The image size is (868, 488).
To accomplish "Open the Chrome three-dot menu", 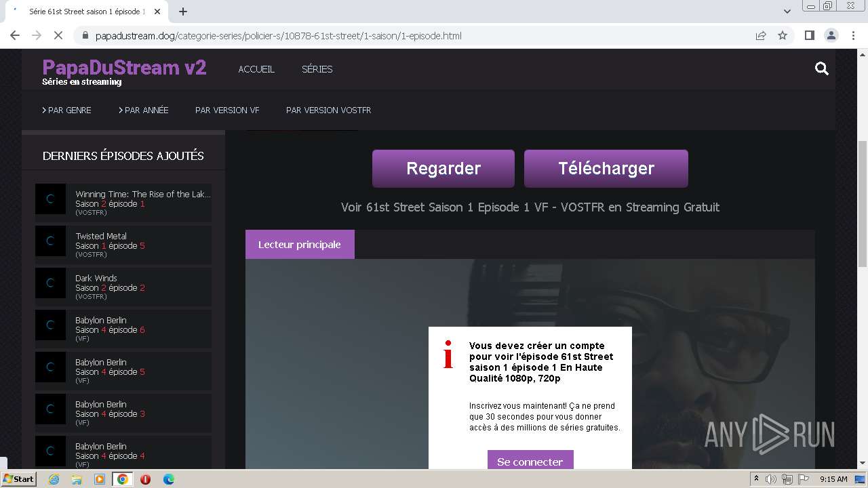I will point(853,35).
